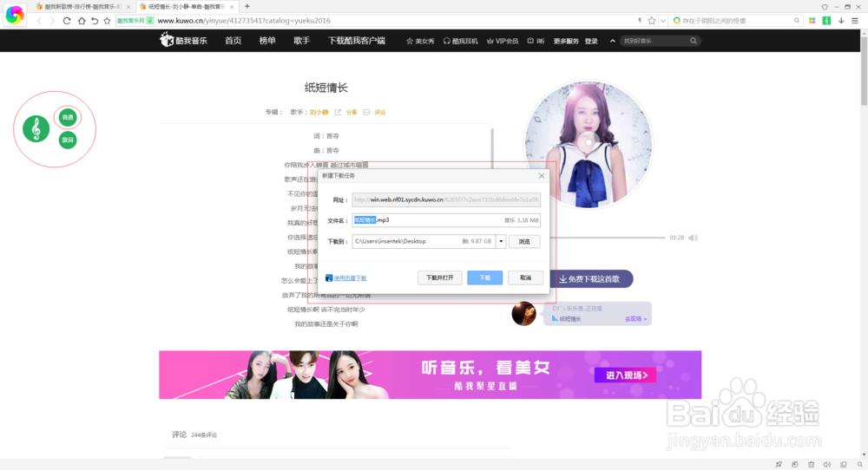Click the undo closed tab arrow
Image resolution: width=868 pixels, height=470 pixels.
click(x=95, y=21)
